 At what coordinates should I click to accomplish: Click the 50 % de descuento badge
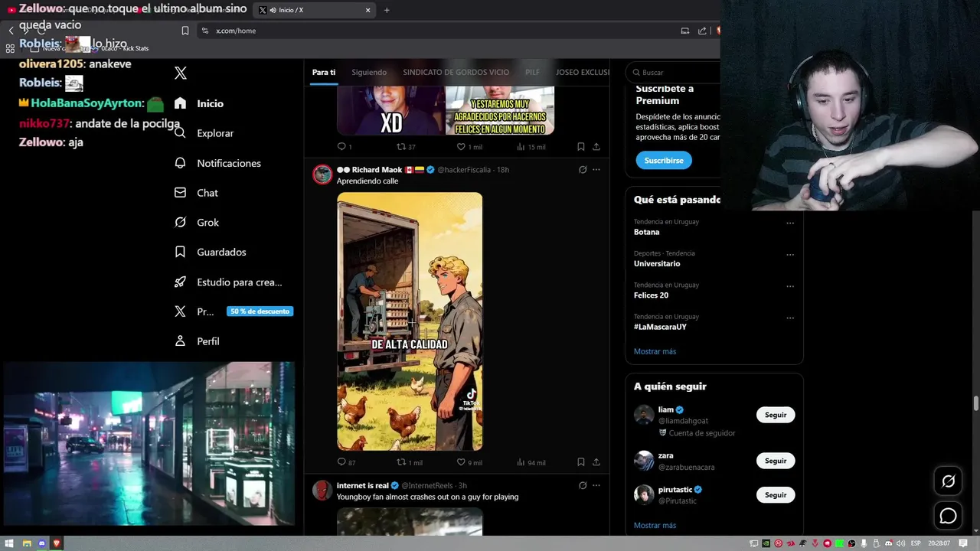260,311
